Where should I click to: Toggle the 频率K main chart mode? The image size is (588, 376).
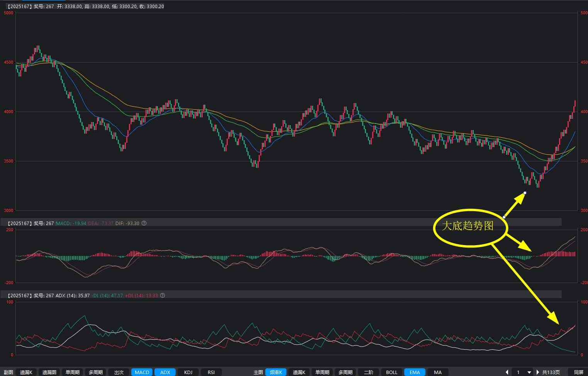276,372
